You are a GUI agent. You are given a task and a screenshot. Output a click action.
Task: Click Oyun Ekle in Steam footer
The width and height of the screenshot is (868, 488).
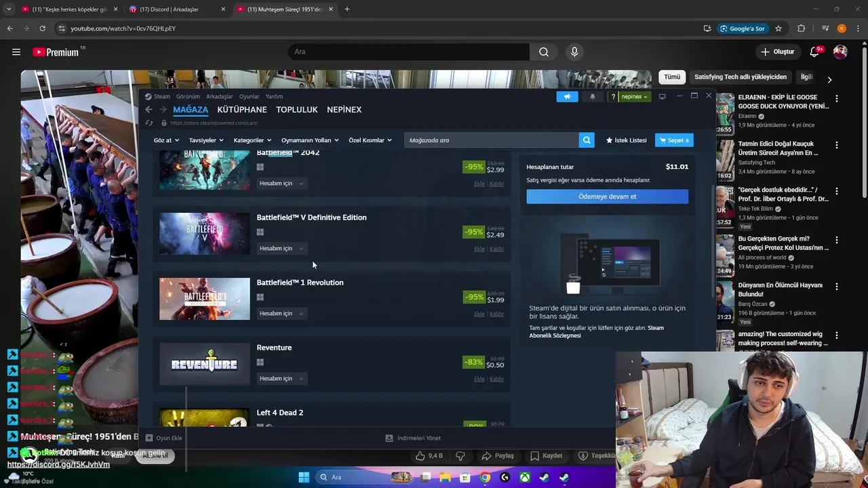[164, 438]
